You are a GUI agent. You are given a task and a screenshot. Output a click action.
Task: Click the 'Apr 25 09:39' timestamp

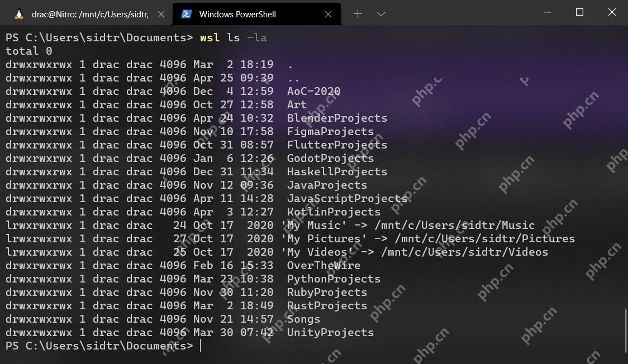[x=234, y=78]
